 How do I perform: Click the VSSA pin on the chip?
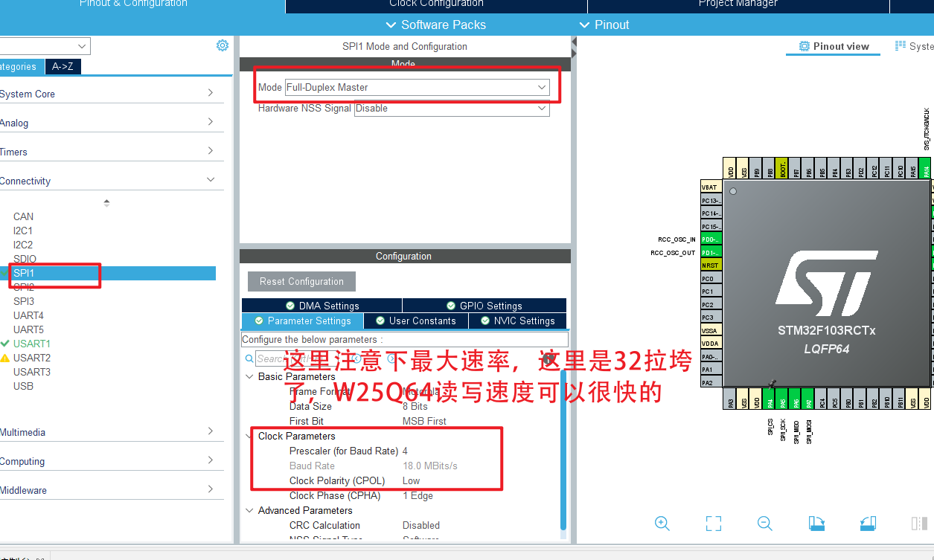[710, 330]
